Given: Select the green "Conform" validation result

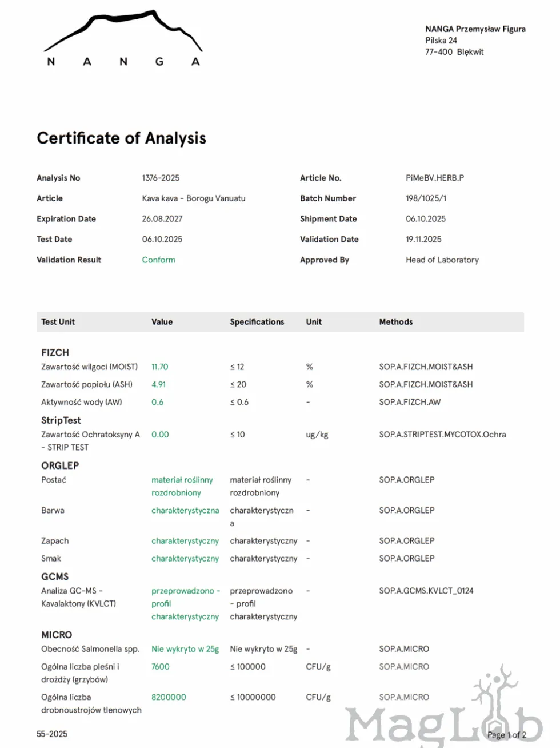Looking at the screenshot, I should point(159,260).
